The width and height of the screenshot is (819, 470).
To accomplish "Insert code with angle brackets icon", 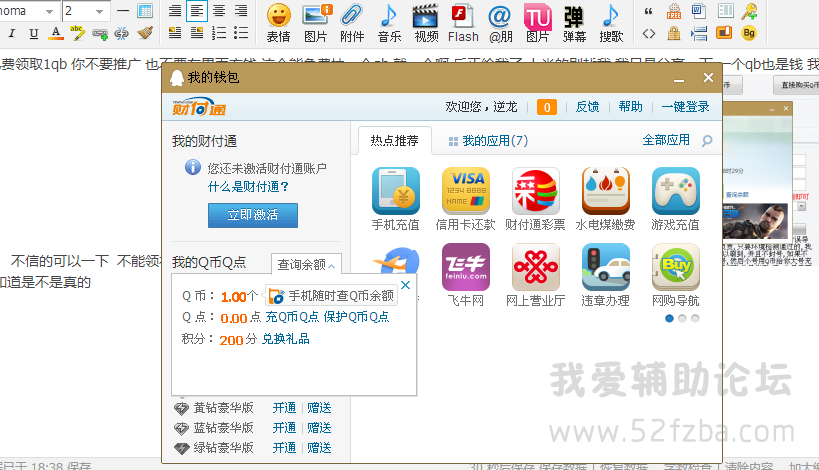I will [649, 34].
